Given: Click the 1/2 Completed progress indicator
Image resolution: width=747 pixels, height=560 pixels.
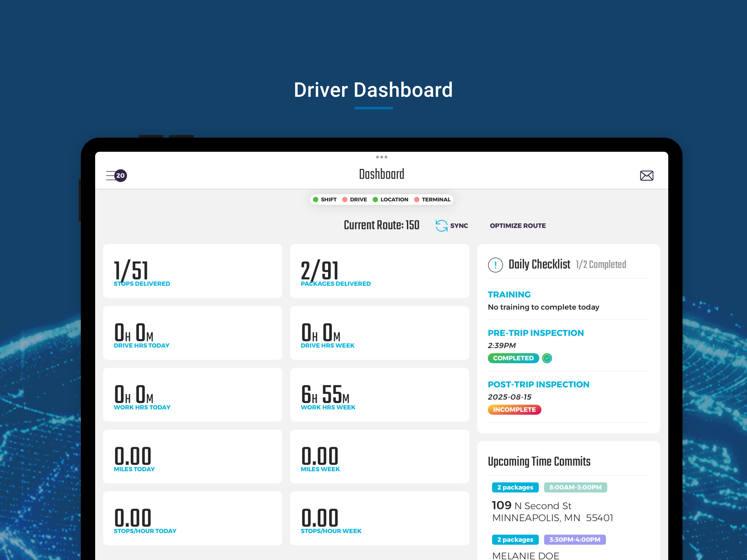Looking at the screenshot, I should [600, 264].
